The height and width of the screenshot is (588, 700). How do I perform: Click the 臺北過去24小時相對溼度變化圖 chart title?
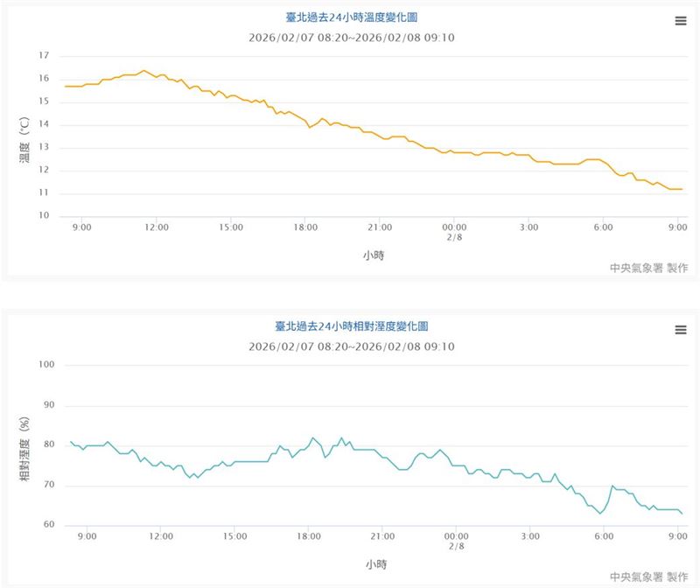pyautogui.click(x=352, y=326)
